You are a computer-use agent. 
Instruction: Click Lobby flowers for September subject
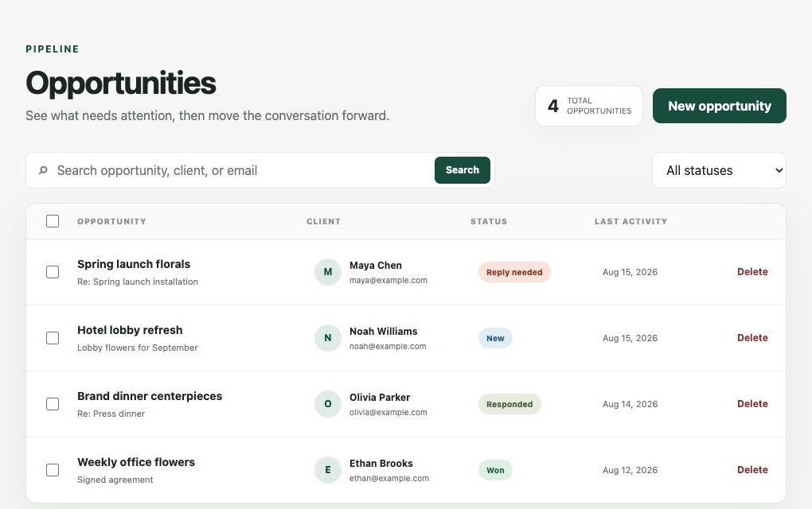tap(137, 348)
